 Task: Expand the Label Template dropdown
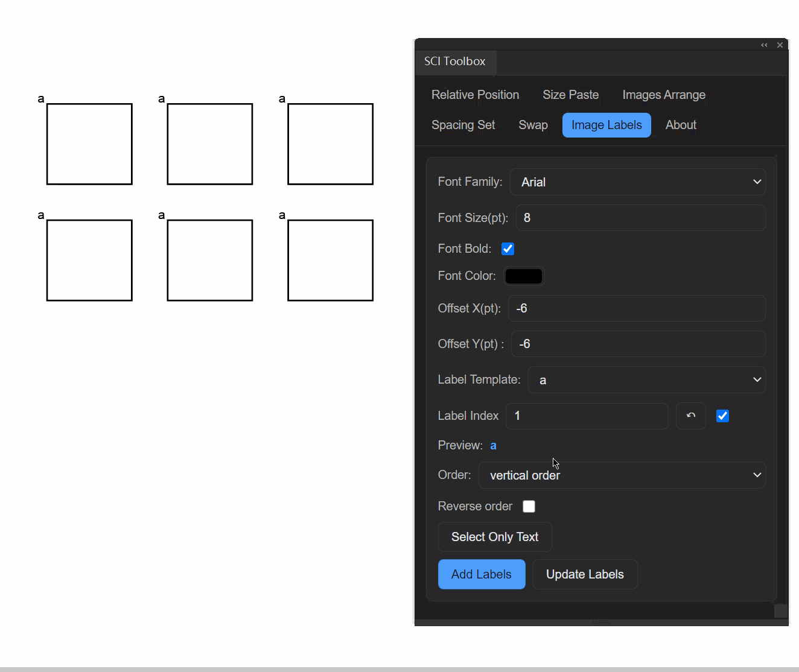pos(646,380)
